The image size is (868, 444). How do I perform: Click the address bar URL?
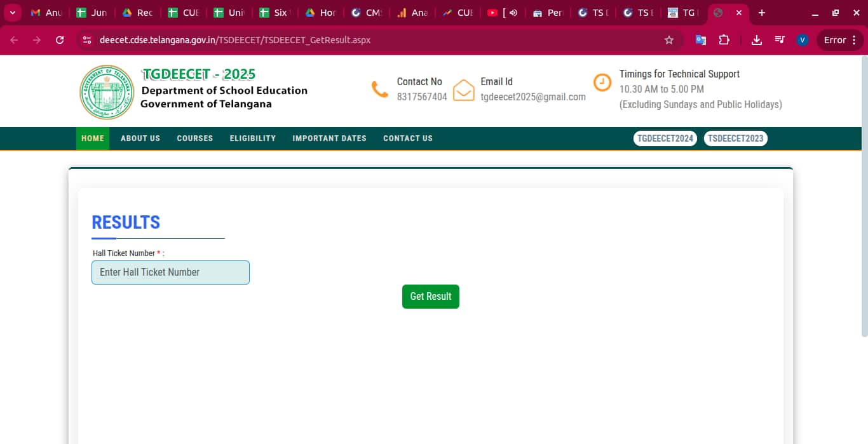point(235,40)
